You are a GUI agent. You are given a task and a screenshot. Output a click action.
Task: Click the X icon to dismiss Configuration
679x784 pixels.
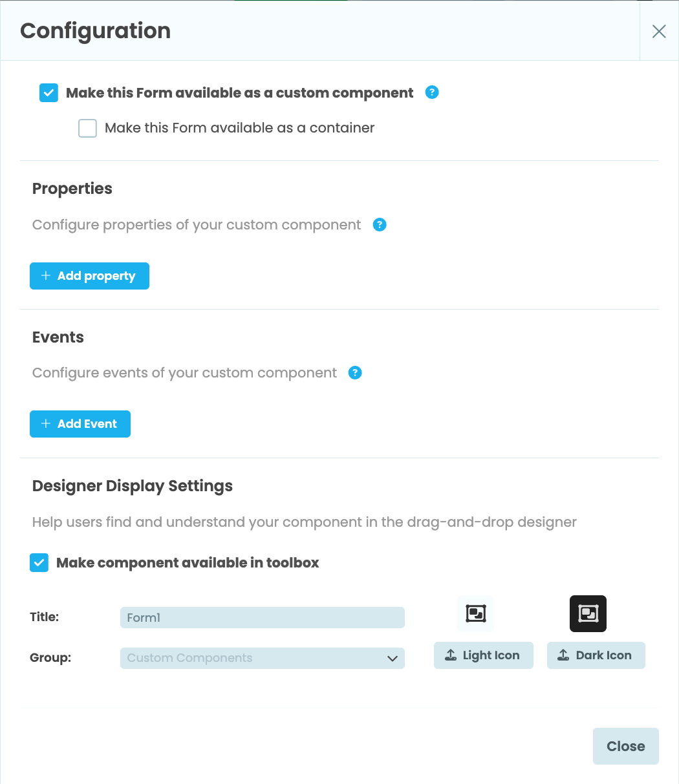[659, 31]
